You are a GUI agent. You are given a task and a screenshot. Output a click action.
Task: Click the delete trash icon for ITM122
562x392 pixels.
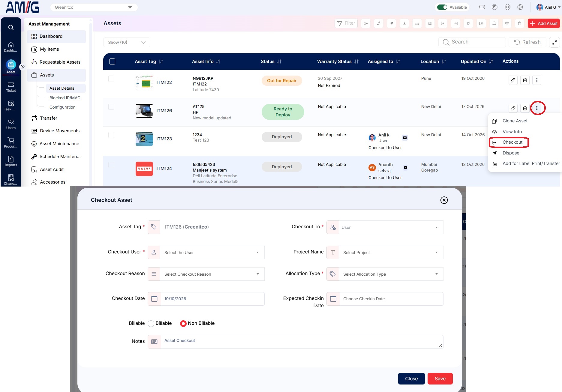[525, 80]
